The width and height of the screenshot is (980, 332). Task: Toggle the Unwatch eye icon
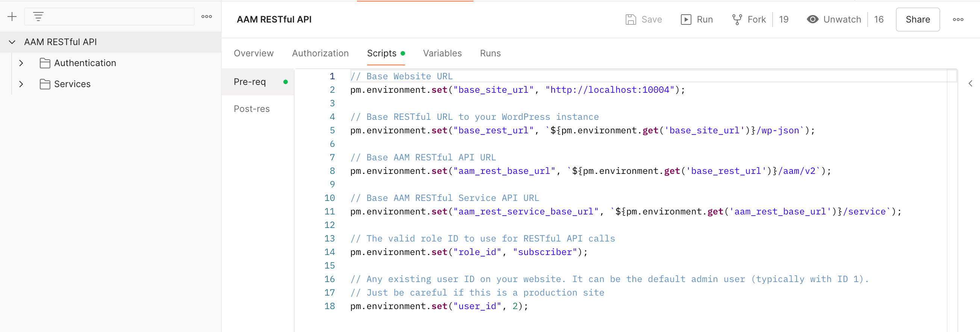coord(813,20)
